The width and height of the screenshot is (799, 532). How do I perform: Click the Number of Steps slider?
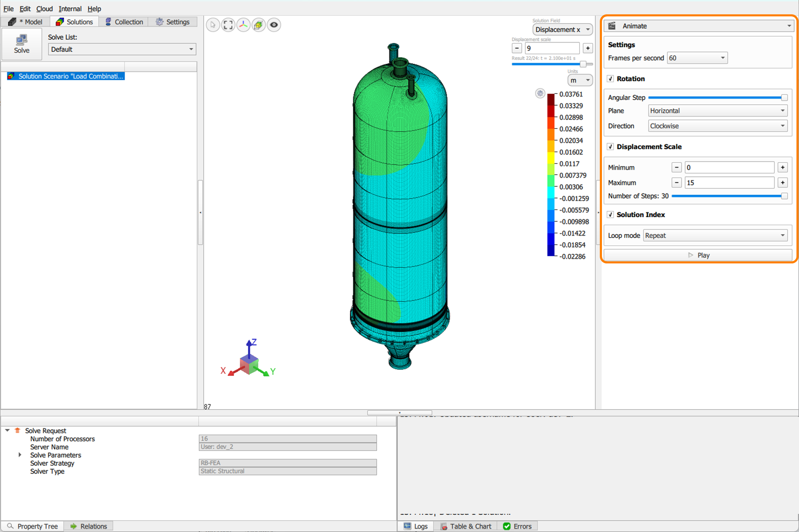click(x=730, y=196)
